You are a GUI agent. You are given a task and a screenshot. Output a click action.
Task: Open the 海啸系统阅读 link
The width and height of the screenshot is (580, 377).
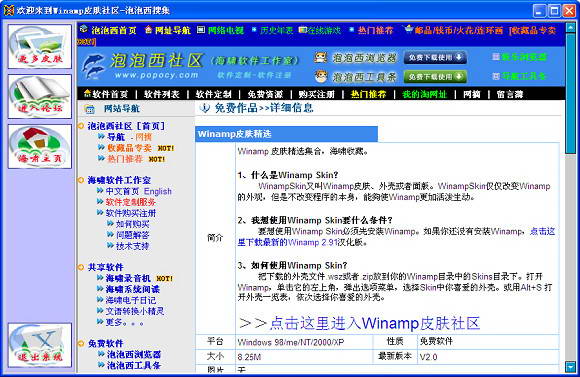tap(133, 289)
